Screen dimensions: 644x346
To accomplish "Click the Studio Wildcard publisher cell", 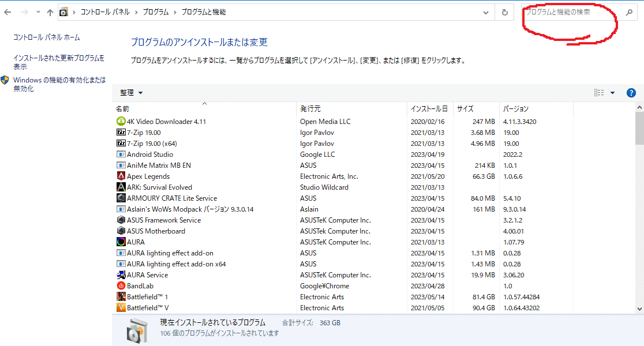I will [324, 187].
